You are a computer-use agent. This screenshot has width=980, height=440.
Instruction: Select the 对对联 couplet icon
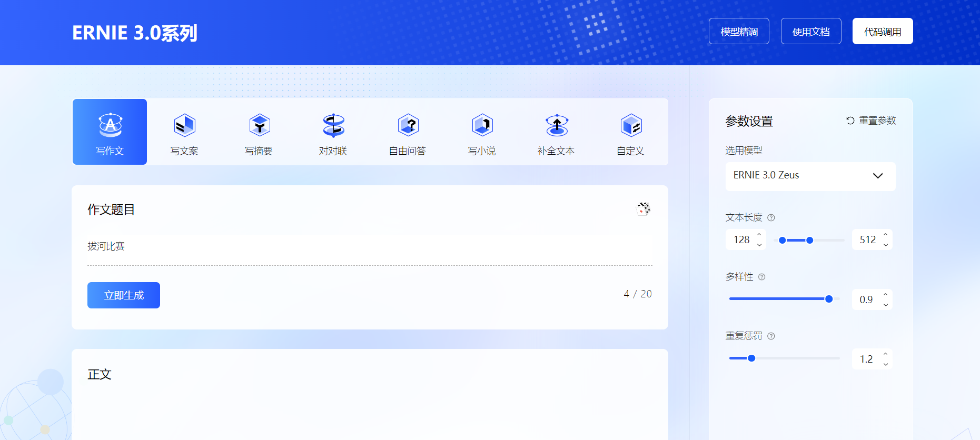[333, 125]
